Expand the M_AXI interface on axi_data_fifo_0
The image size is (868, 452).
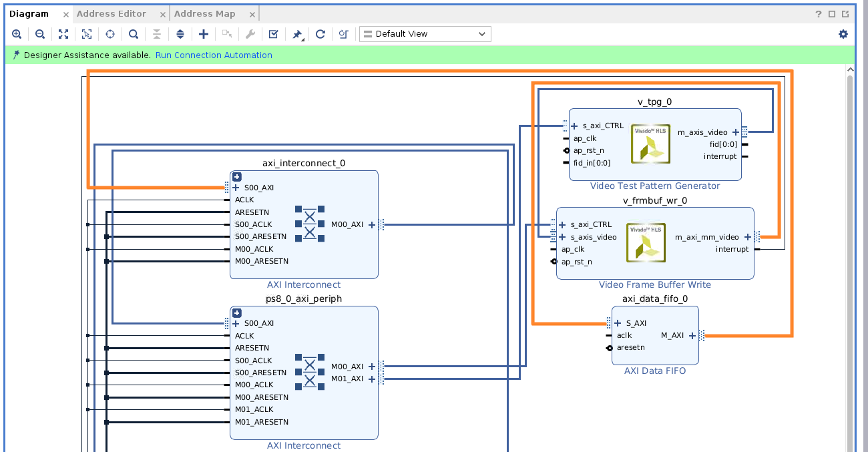(x=692, y=336)
